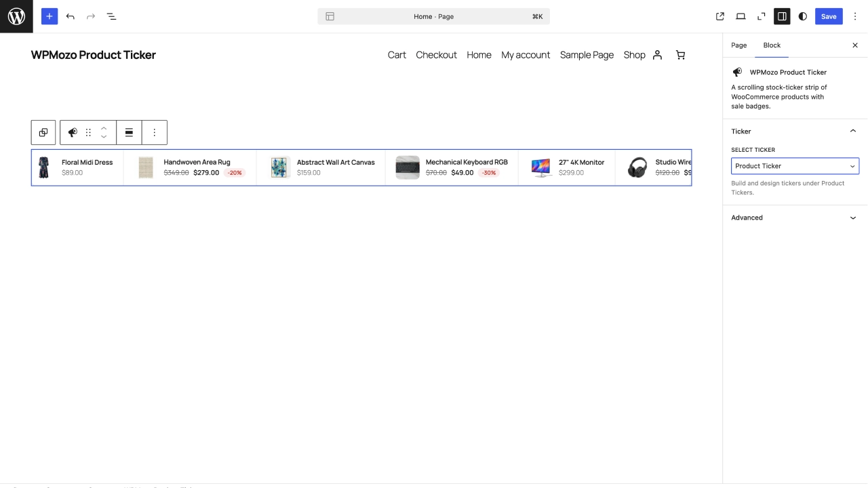Open the Document Overview list view
This screenshot has height=488, width=868.
click(x=112, y=16)
